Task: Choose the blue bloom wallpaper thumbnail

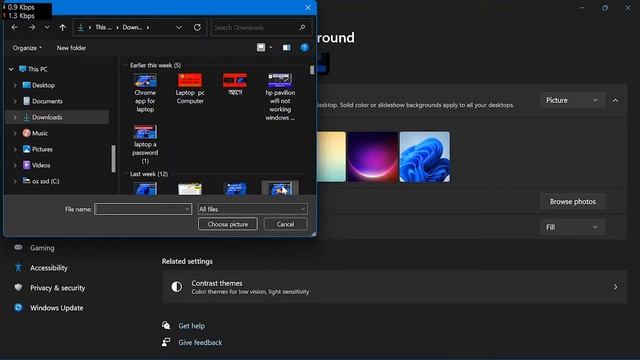Action: pyautogui.click(x=424, y=157)
